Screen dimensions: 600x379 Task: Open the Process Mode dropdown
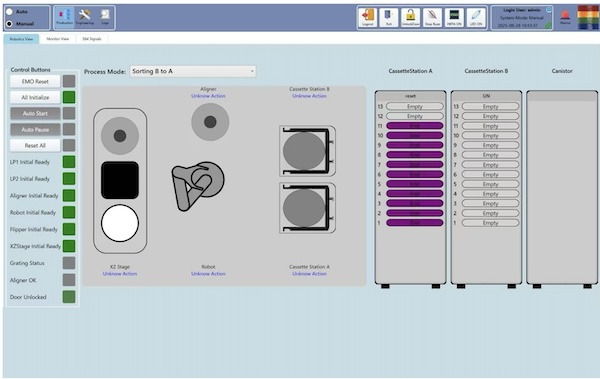click(193, 71)
